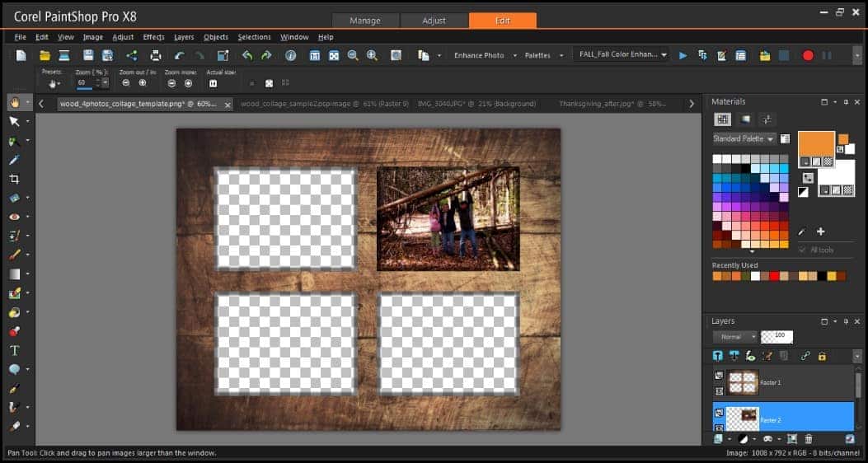The width and height of the screenshot is (868, 463).
Task: Switch to the Adjust workspace tab
Action: [434, 21]
